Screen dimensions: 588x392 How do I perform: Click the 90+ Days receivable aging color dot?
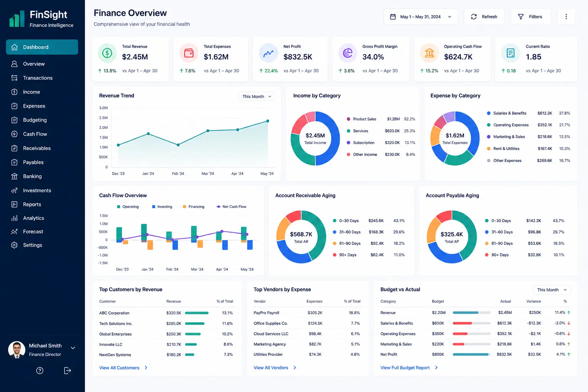point(335,255)
